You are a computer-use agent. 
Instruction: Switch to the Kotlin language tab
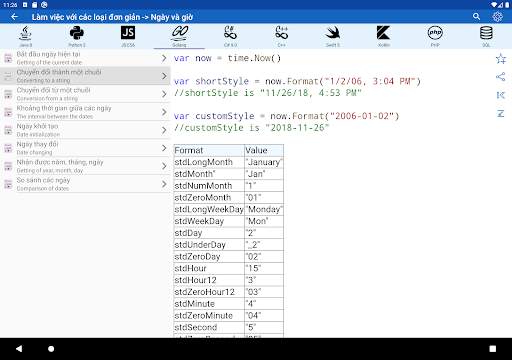click(x=384, y=36)
